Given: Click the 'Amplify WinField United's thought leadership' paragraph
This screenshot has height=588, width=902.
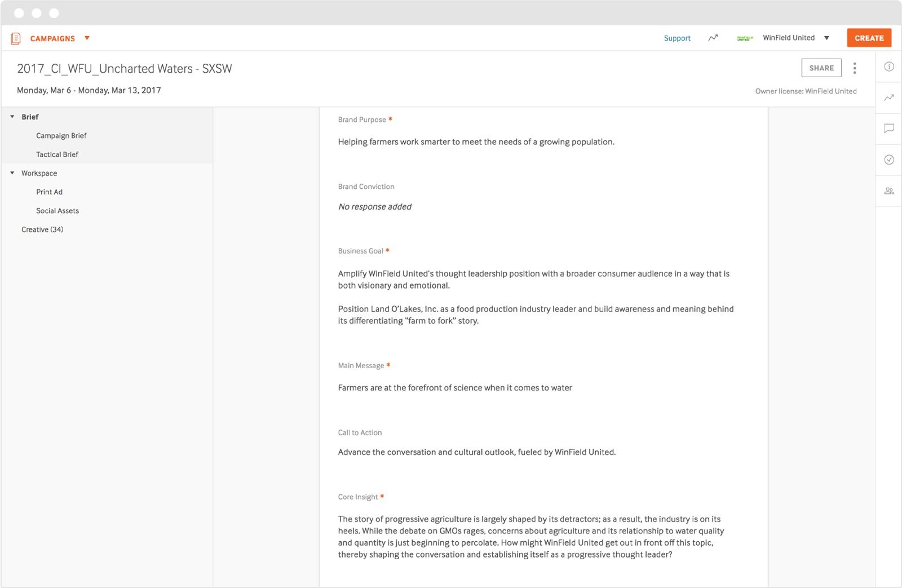Looking at the screenshot, I should pos(534,280).
